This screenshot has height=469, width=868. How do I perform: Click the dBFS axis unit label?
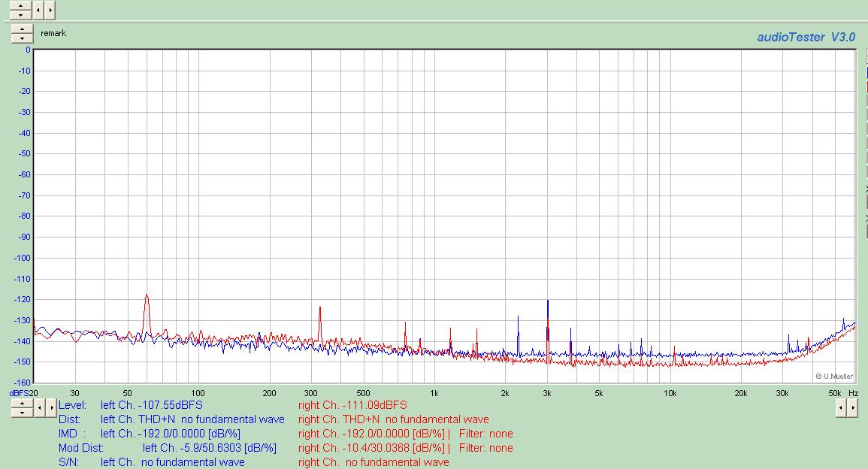point(18,393)
